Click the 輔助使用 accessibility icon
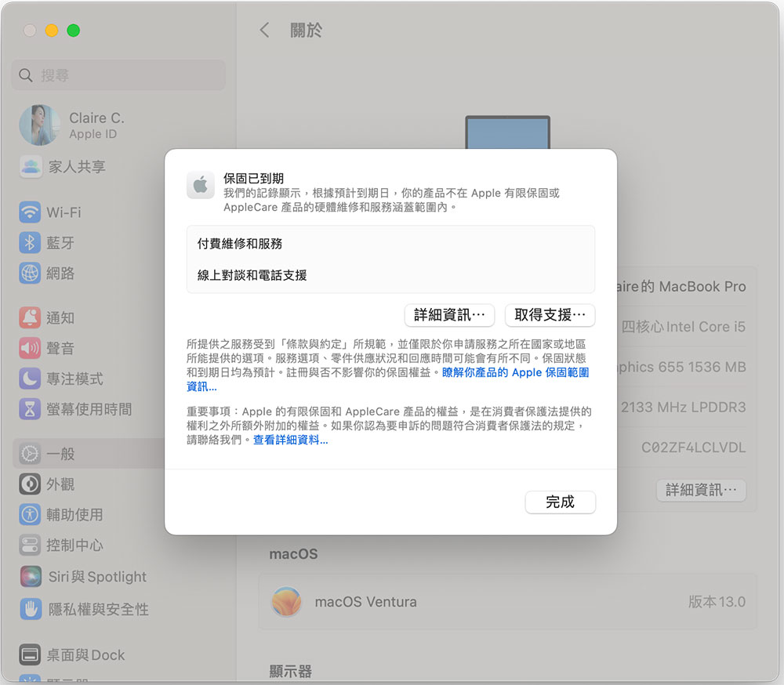Viewport: 784px width, 685px height. [30, 514]
